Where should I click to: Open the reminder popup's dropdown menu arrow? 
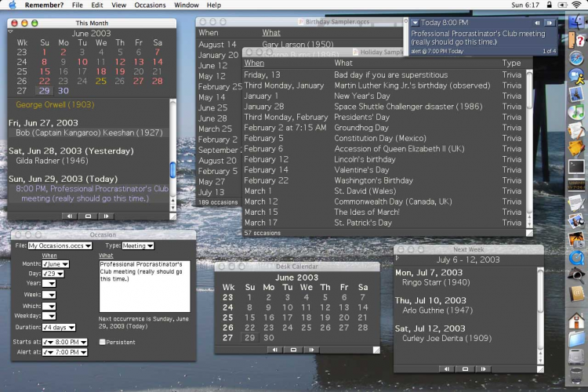click(415, 23)
